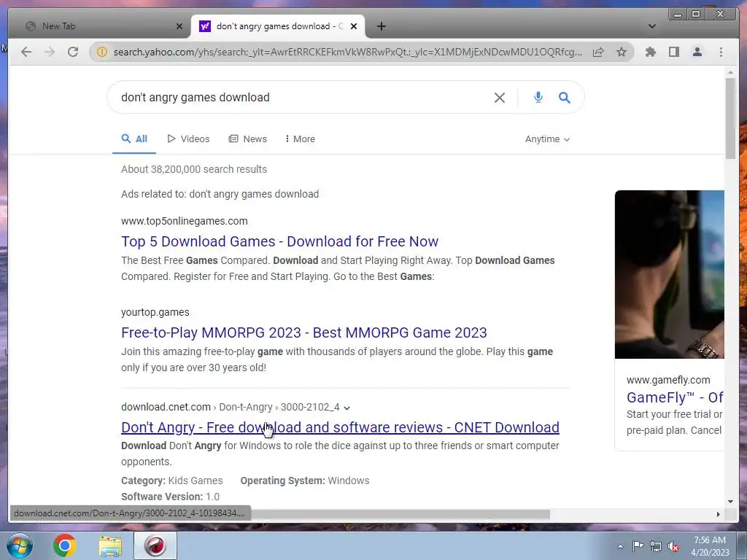Open a new tab with plus button

click(x=381, y=26)
